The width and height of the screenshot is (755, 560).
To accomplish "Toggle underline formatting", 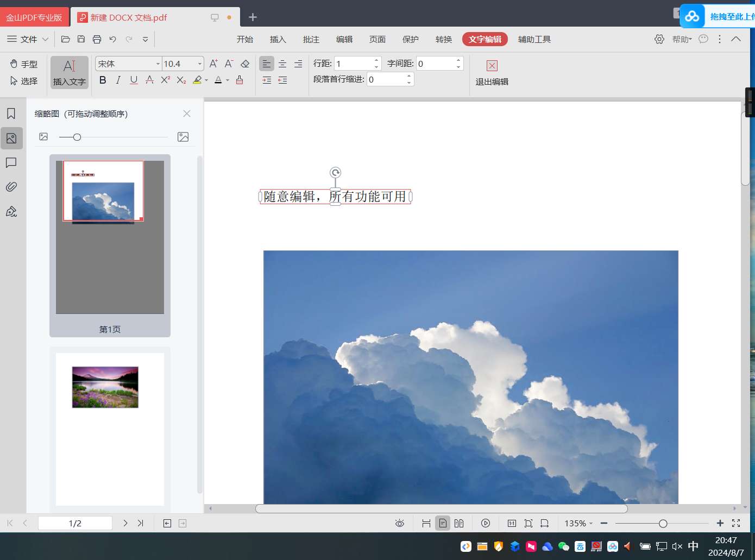I will click(x=134, y=80).
